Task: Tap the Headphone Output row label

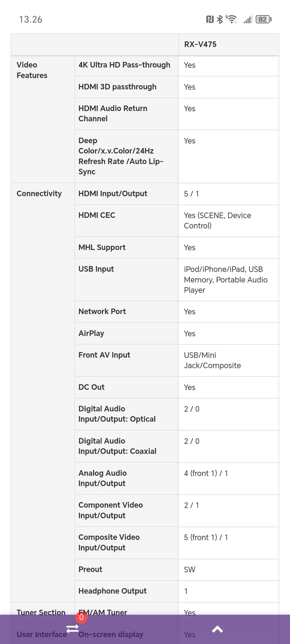Action: (112, 591)
